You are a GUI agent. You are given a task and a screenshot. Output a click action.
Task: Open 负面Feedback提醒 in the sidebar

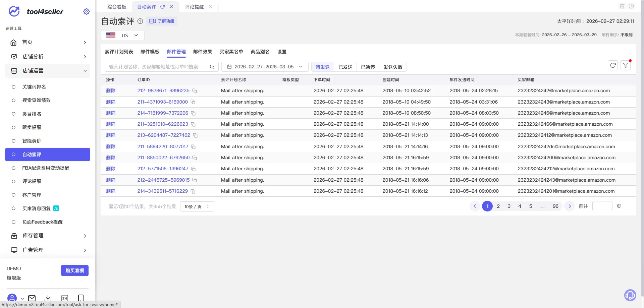coord(48,222)
